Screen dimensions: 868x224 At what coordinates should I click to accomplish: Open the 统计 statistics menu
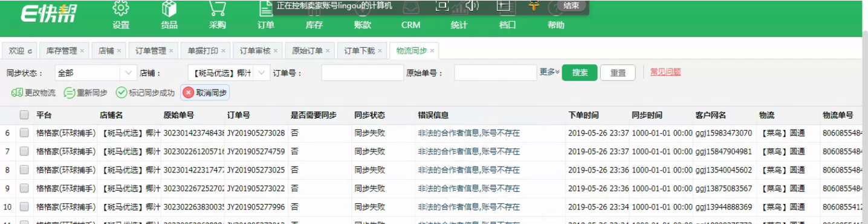(459, 25)
